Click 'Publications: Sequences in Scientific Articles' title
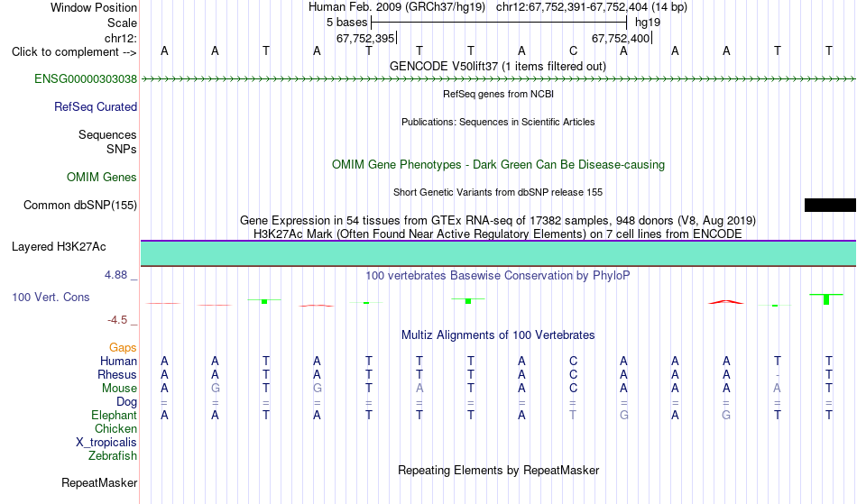This screenshot has height=504, width=857. 498,122
